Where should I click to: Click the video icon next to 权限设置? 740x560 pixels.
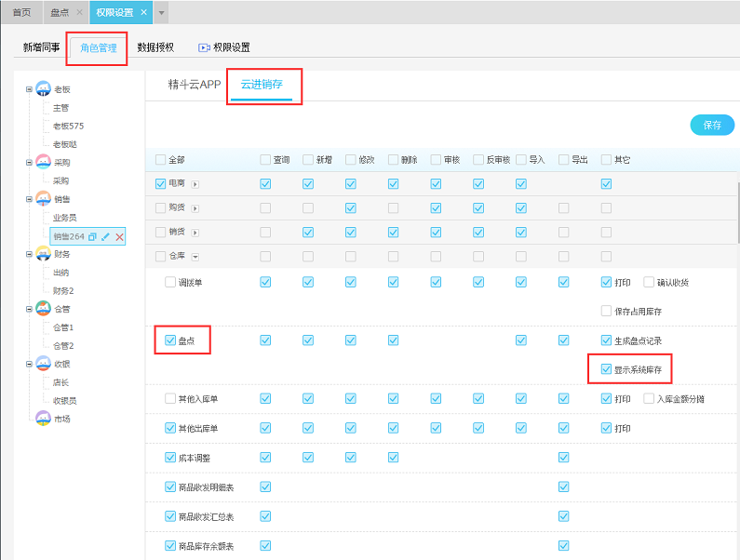[x=204, y=47]
